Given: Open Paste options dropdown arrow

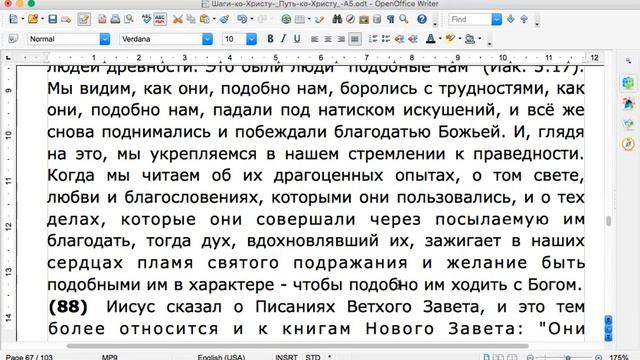Looking at the screenshot, I should (x=213, y=19).
